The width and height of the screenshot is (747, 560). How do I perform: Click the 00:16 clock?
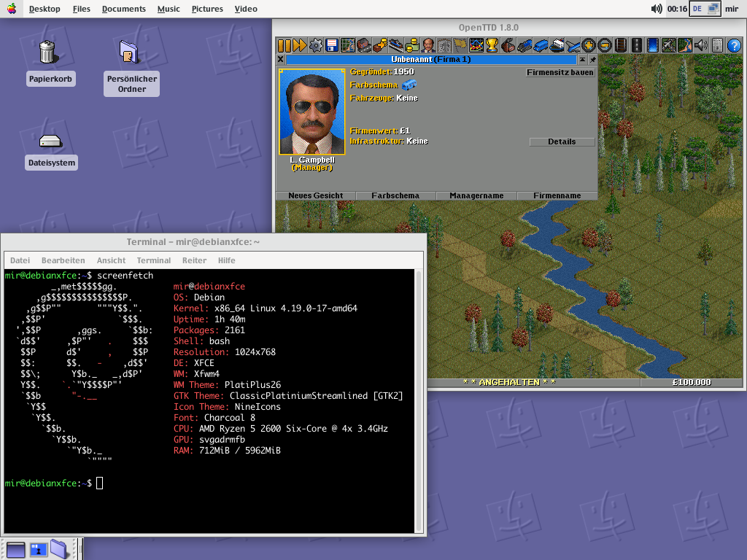tap(677, 9)
